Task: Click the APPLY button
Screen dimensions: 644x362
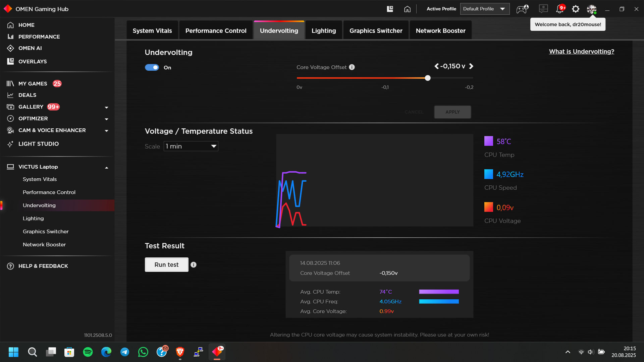Action: pyautogui.click(x=452, y=112)
